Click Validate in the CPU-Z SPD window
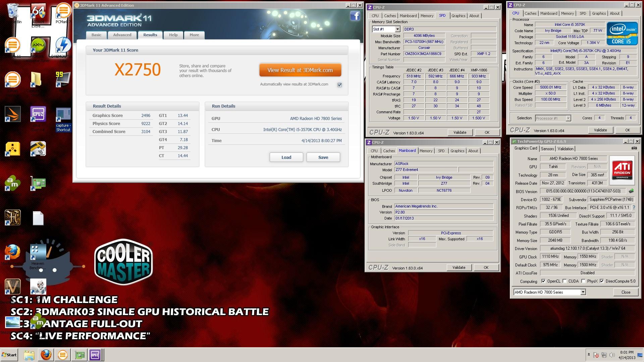The width and height of the screenshot is (644, 362). [x=460, y=132]
